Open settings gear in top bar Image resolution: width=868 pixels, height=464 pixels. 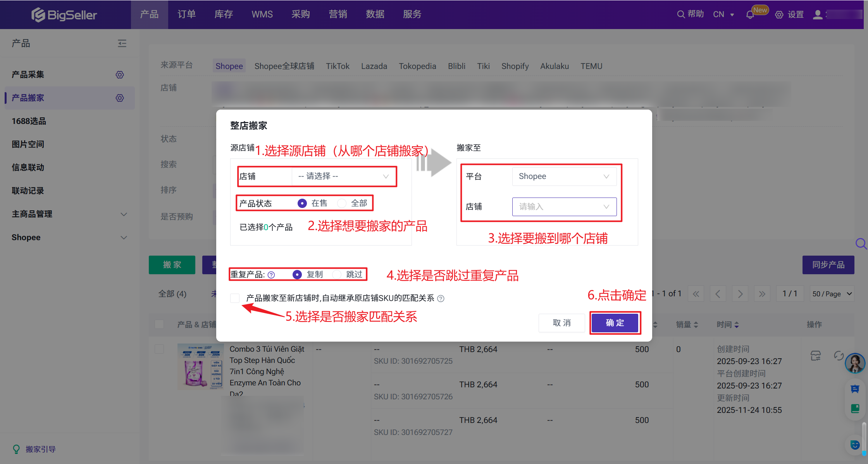click(x=779, y=15)
